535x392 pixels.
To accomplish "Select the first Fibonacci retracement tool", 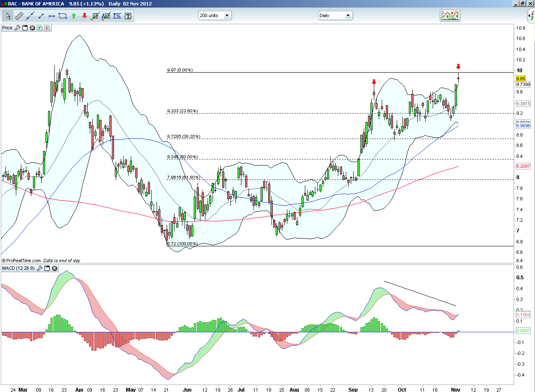I will 95,16.
